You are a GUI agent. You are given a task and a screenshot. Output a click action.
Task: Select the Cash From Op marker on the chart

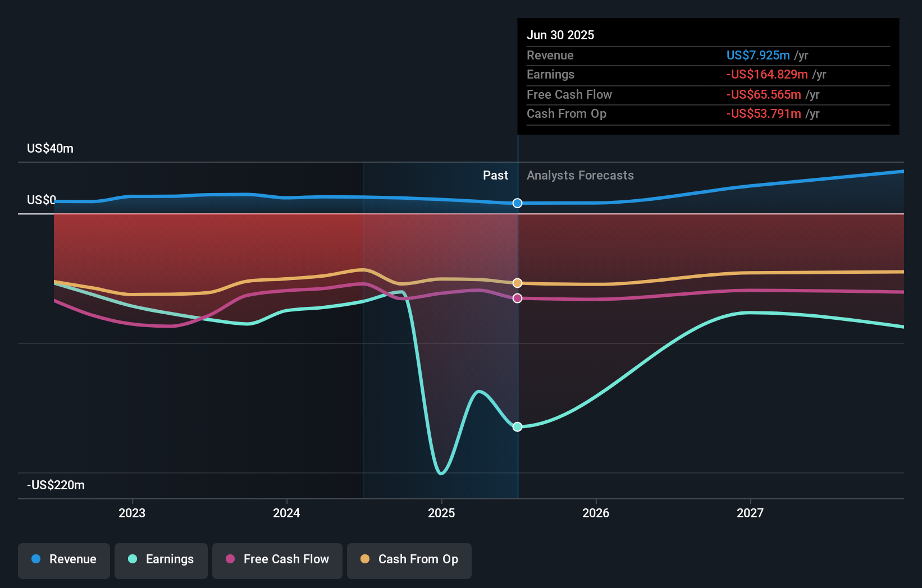(517, 283)
